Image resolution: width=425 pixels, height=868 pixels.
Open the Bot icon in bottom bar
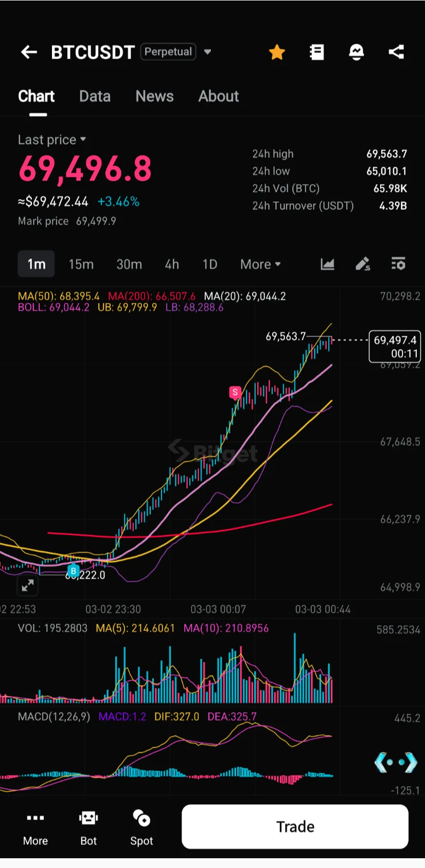(88, 827)
